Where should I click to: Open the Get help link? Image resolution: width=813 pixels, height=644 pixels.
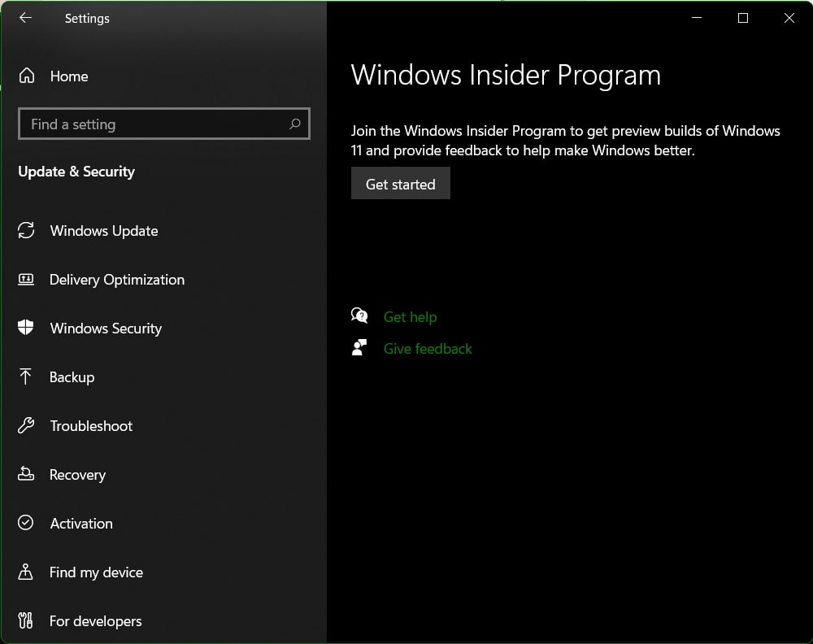(410, 317)
